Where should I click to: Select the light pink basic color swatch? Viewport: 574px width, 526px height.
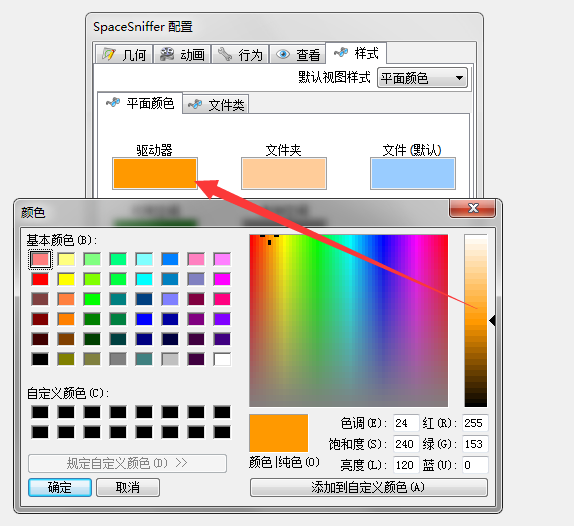(40, 260)
